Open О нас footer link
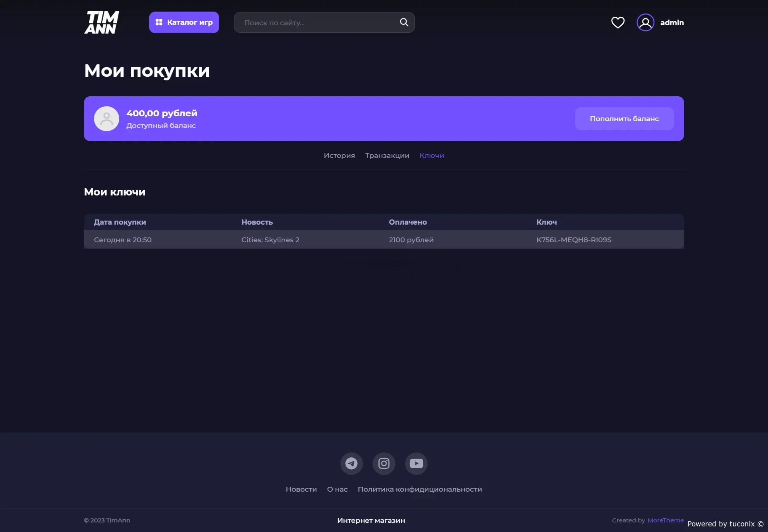Viewport: 768px width, 532px height. click(337, 489)
